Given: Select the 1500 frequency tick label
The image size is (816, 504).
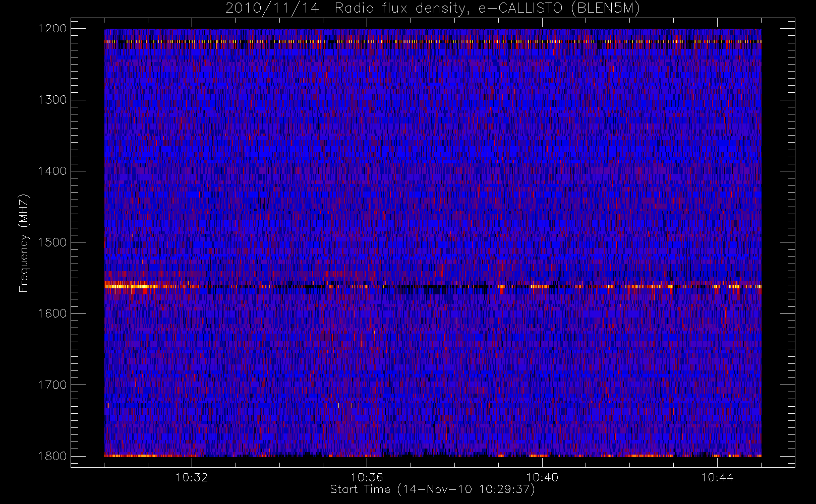Looking at the screenshot, I should pyautogui.click(x=52, y=242).
